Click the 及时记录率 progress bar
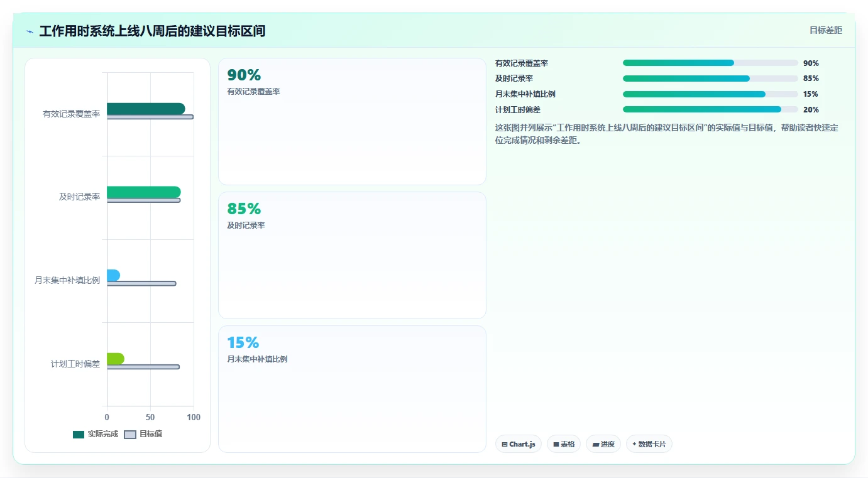 click(710, 79)
